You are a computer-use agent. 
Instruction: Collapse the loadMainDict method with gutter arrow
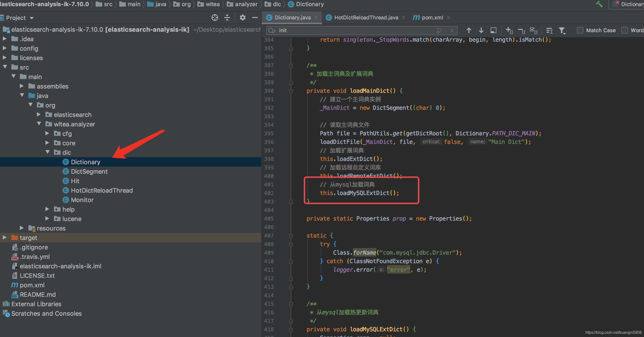point(291,91)
